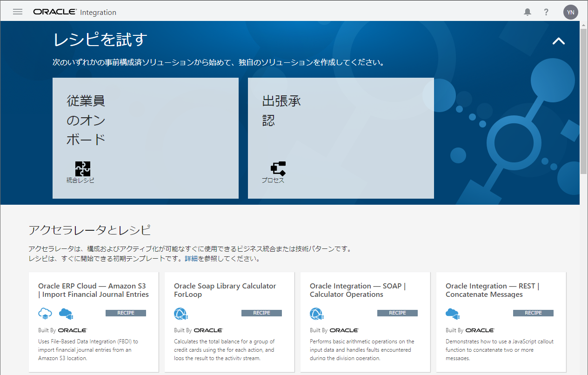Screen dimensions: 588x375
Task: Open the 従業員のオンボード recipe tile
Action: coord(145,138)
